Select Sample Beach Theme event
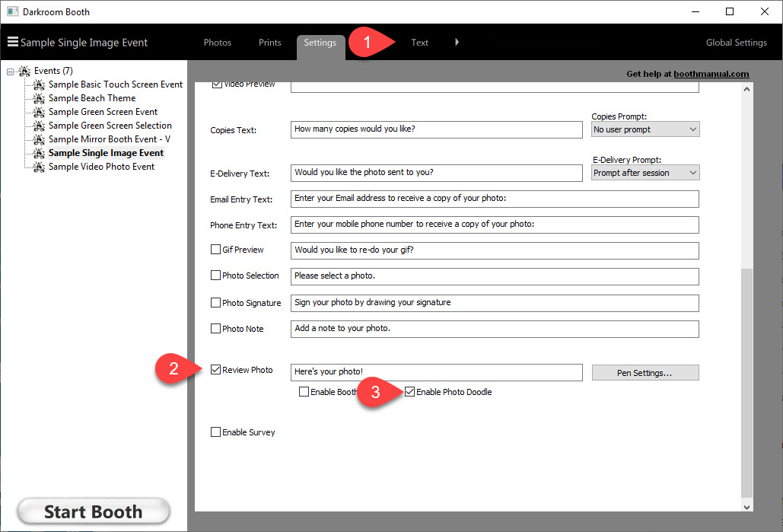Viewport: 783px width, 532px height. 92,98
